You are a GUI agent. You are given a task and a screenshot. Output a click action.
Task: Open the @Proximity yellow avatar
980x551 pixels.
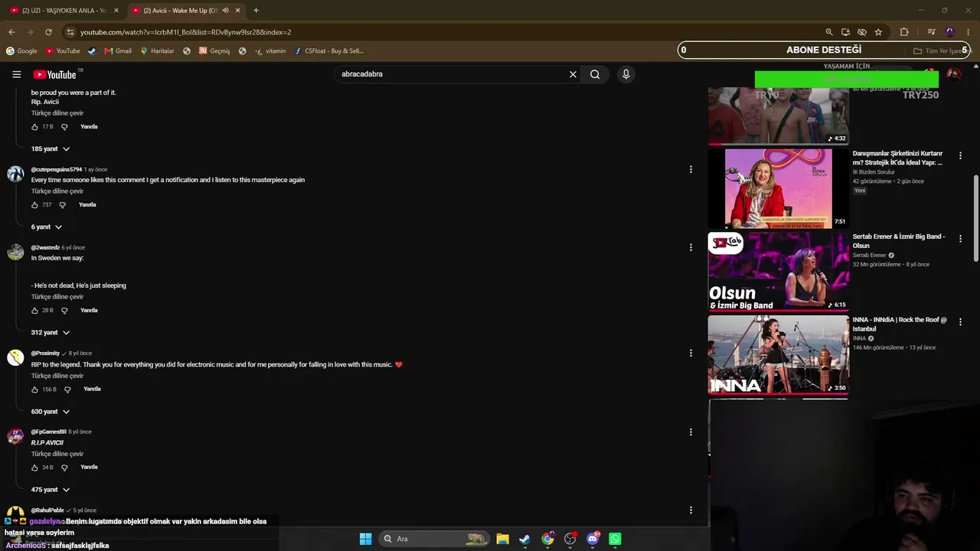click(x=15, y=357)
